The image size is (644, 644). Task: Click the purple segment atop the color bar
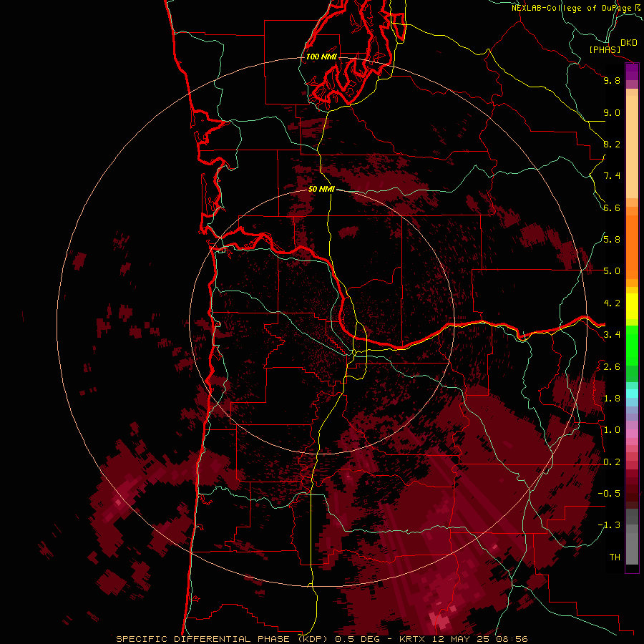point(632,72)
